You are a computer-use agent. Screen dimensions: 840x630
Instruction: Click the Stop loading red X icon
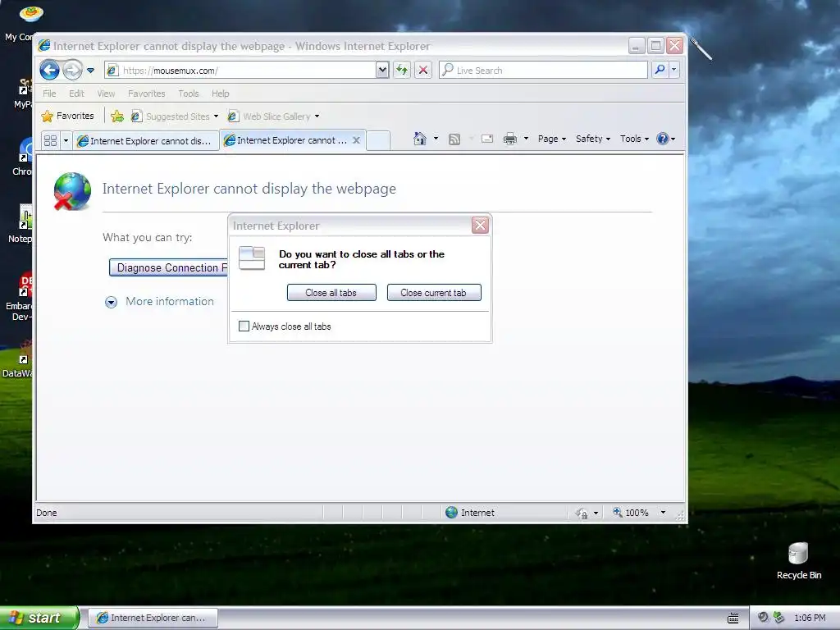coord(423,71)
